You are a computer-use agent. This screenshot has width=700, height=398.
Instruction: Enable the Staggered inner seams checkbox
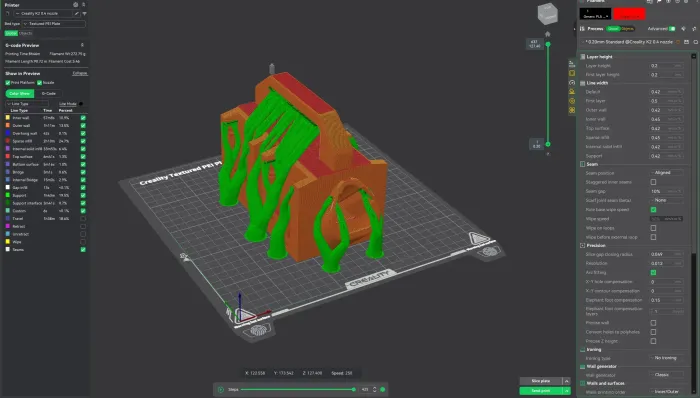coord(653,182)
